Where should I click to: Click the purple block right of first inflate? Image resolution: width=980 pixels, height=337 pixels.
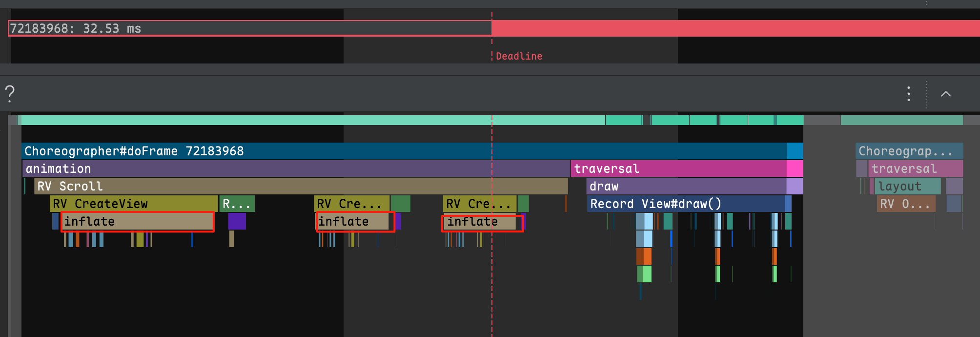(237, 221)
